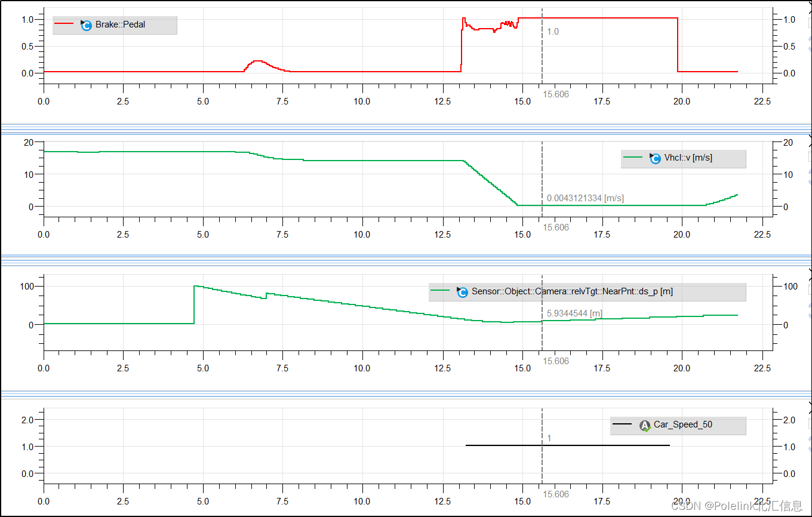This screenshot has height=517, width=812.
Task: Select the Car_Speed_50 legend label
Action: click(683, 425)
